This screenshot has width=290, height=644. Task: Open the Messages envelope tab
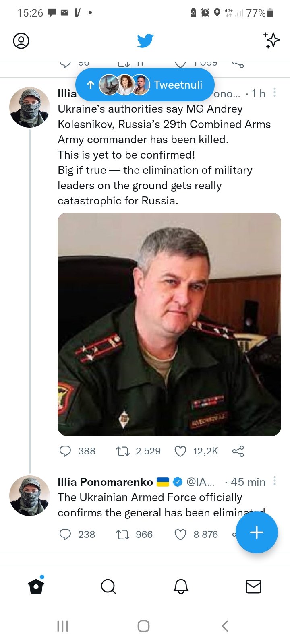pyautogui.click(x=253, y=587)
